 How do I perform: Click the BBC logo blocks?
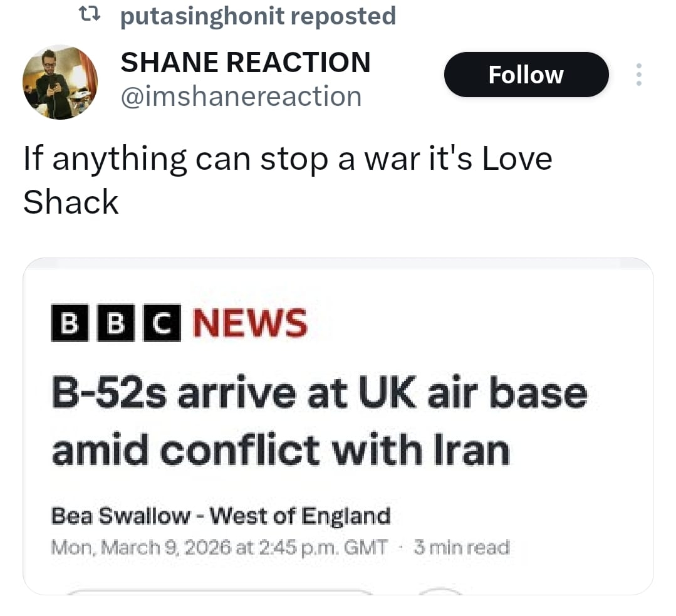coord(116,323)
